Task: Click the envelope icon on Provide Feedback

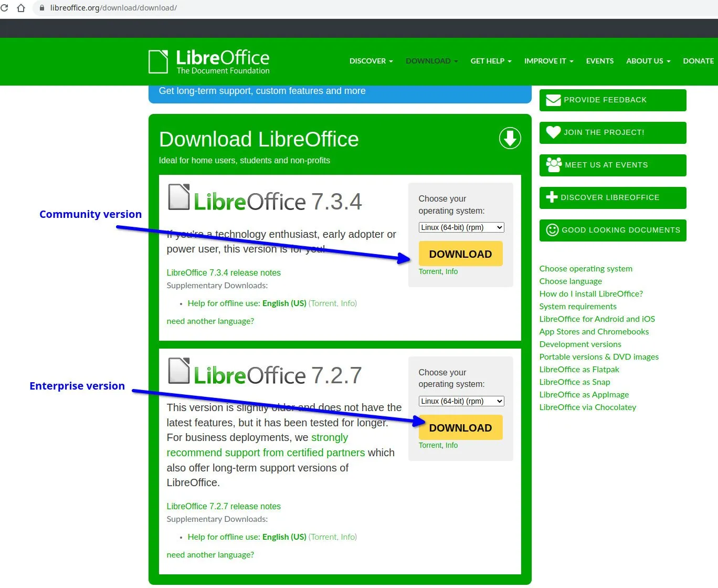Action: (x=553, y=100)
